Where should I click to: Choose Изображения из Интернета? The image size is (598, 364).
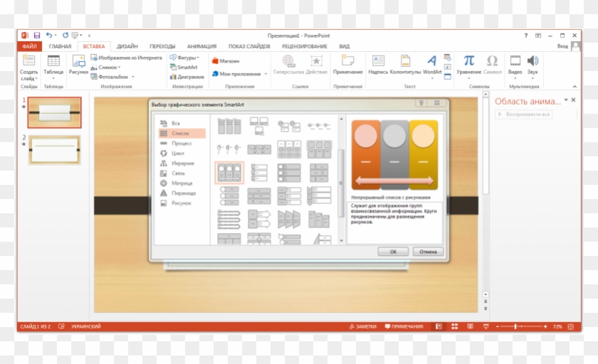tap(126, 58)
